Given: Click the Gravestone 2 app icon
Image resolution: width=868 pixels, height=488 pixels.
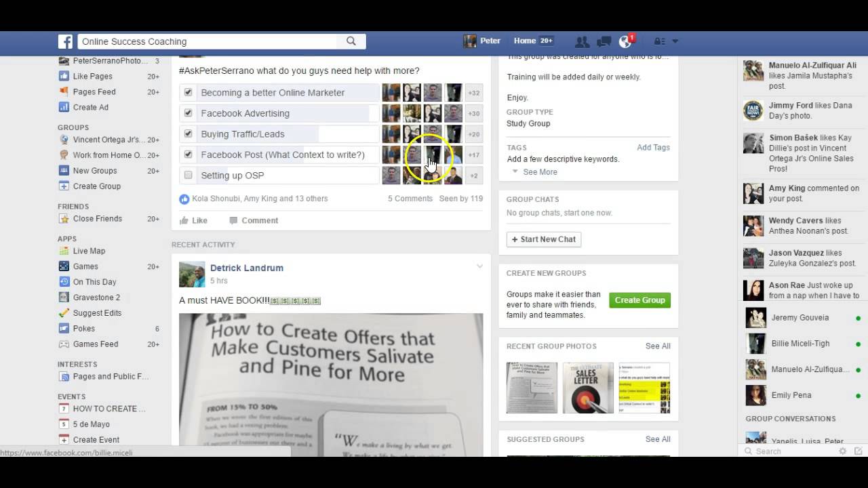Looking at the screenshot, I should coord(64,298).
